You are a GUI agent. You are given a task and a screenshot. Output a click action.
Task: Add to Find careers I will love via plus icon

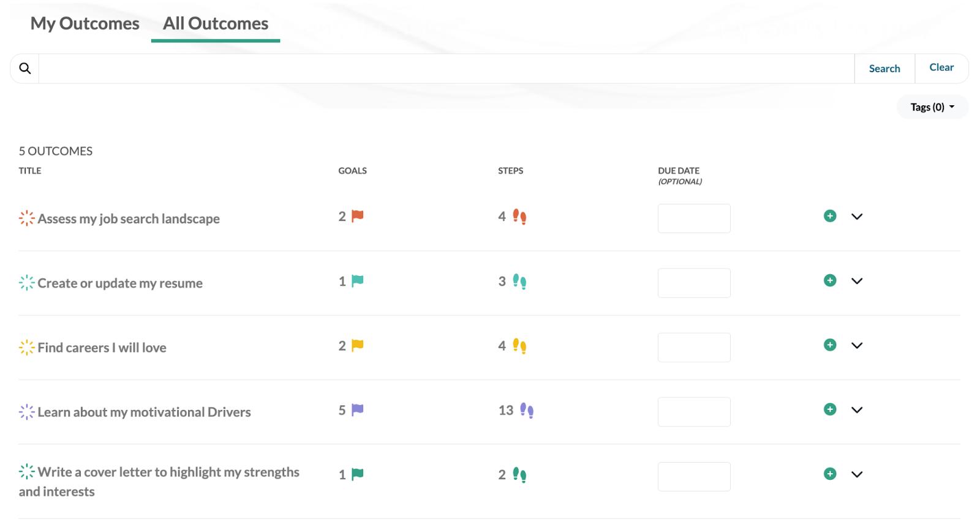click(x=830, y=345)
